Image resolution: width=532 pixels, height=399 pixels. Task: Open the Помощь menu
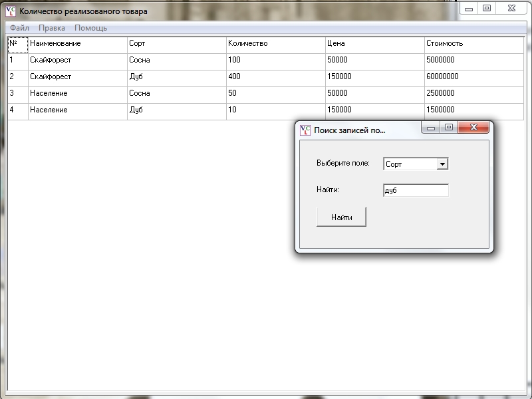tap(90, 28)
